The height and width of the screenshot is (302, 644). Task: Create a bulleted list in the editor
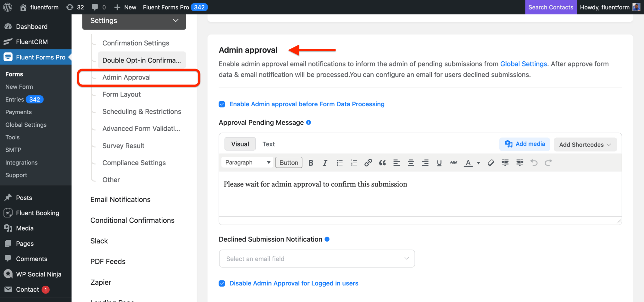339,162
